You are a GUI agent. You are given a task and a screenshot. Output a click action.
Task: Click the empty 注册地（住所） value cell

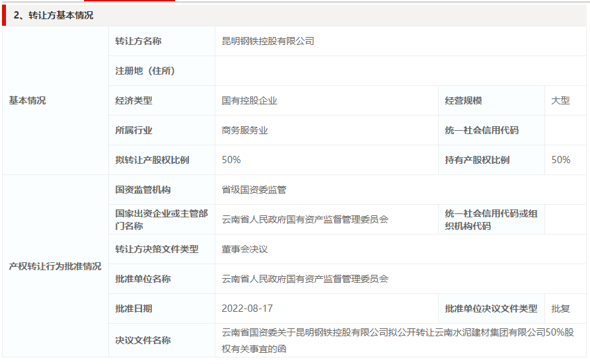pos(400,71)
